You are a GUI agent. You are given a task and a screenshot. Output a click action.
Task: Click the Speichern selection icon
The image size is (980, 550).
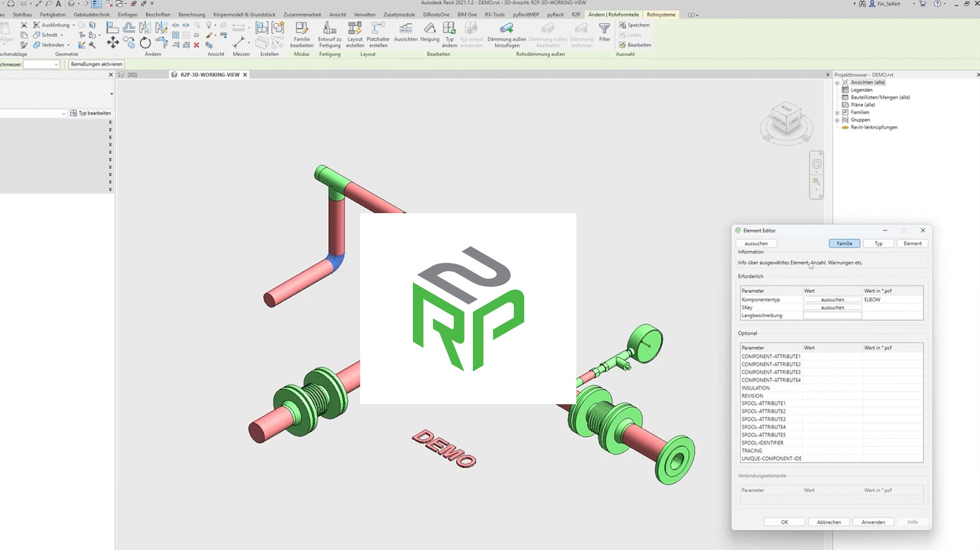pyautogui.click(x=635, y=25)
